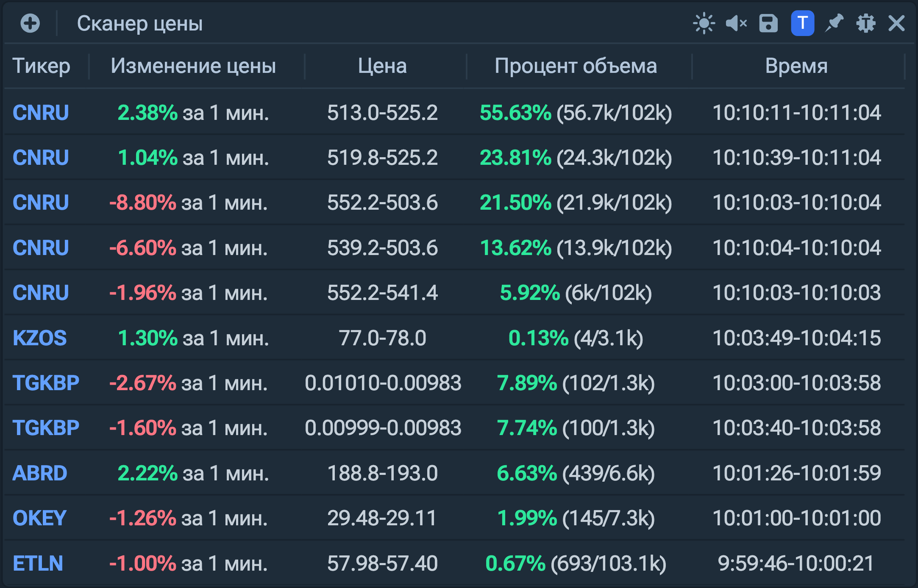The height and width of the screenshot is (588, 918).
Task: Open the KZOS ticker link
Action: [x=40, y=338]
